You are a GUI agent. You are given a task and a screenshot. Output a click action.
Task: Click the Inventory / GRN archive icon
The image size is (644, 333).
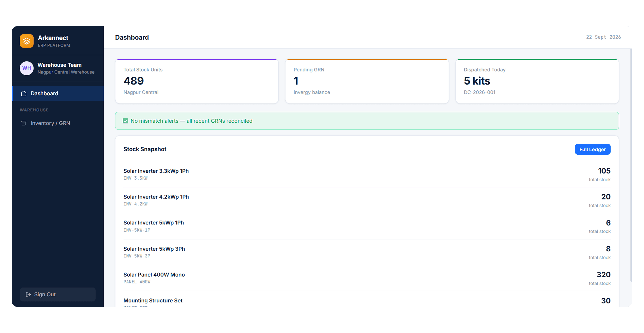coord(24,123)
